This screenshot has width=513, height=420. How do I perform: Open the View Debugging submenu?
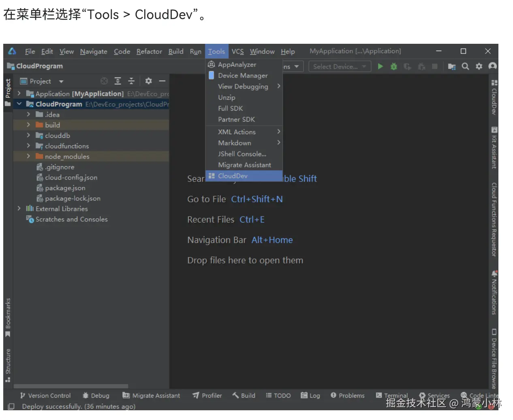coord(244,86)
